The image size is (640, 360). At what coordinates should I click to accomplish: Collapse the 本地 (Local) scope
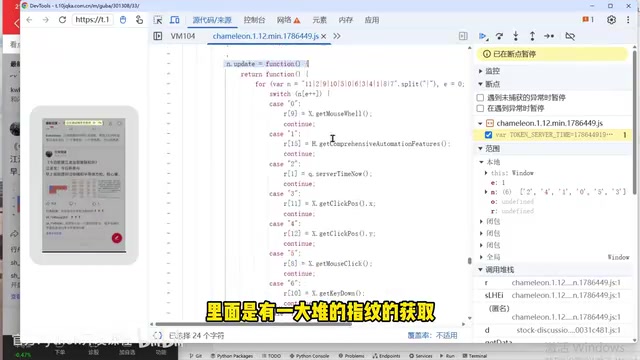coord(482,162)
